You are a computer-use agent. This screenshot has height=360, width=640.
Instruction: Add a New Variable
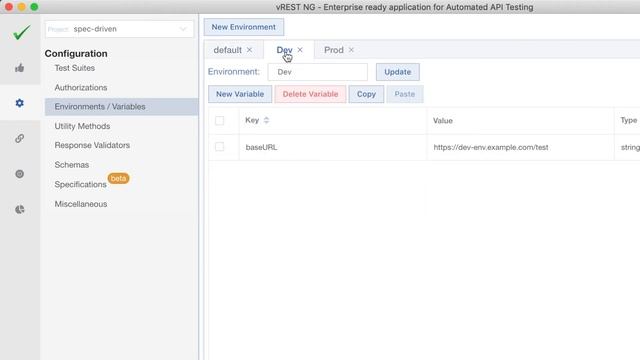(240, 94)
